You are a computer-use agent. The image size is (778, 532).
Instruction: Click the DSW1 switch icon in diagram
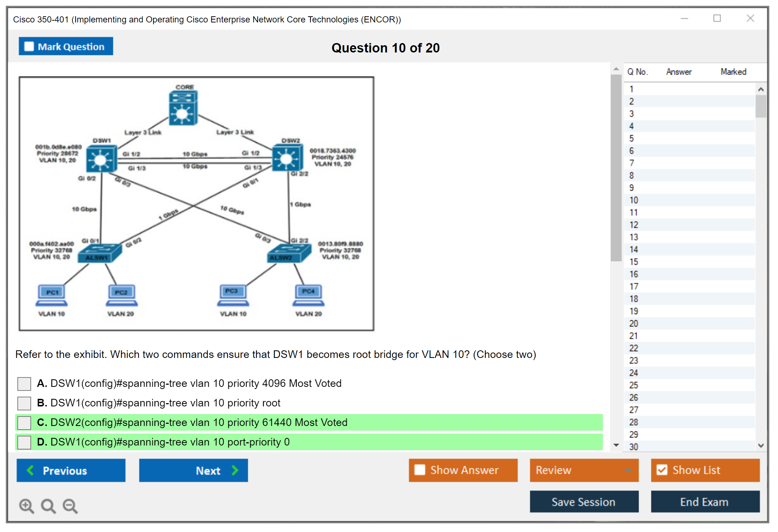pyautogui.click(x=101, y=159)
